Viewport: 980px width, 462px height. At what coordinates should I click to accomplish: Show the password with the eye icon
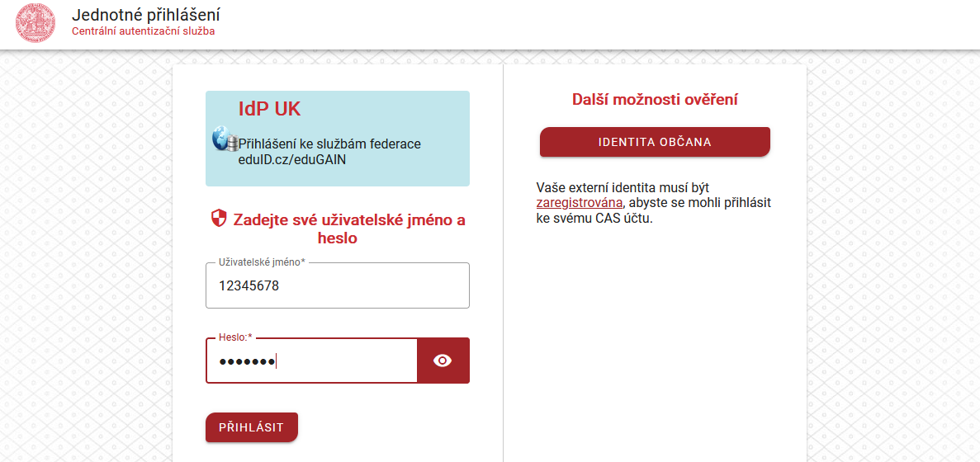click(x=443, y=361)
